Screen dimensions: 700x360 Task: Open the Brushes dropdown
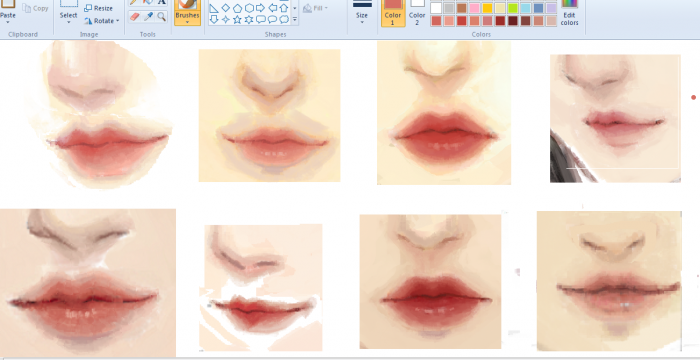click(187, 18)
